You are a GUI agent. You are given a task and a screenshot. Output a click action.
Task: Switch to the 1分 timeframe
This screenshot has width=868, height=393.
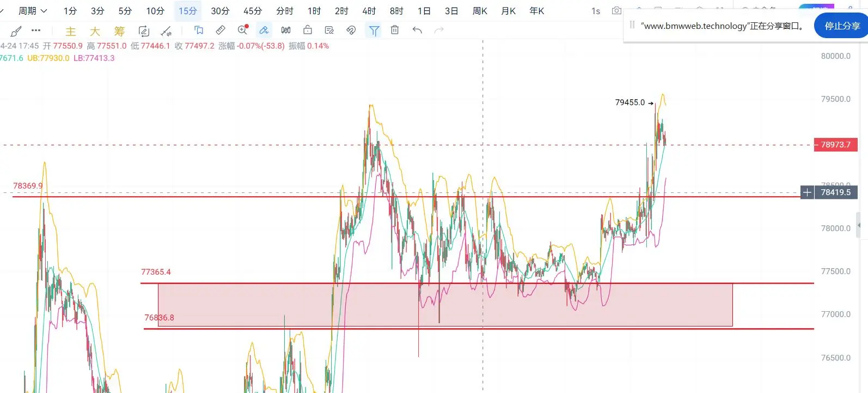[x=70, y=11]
